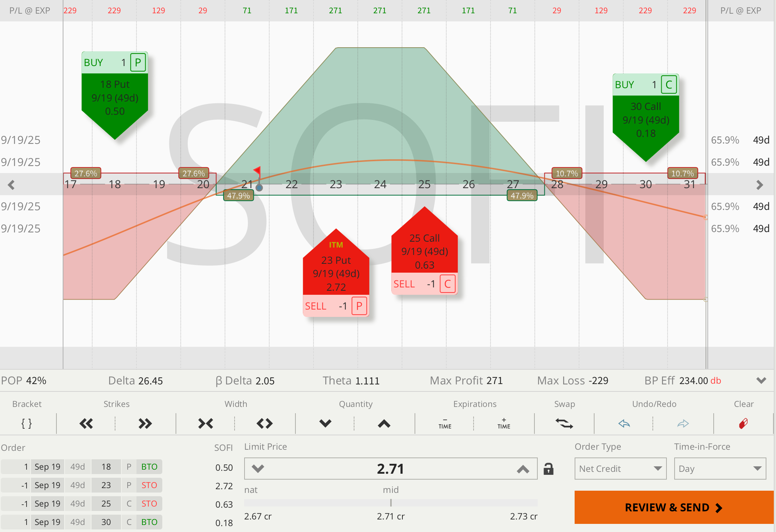Toggle P type on 18 Put tile
This screenshot has height=532, width=776.
138,62
